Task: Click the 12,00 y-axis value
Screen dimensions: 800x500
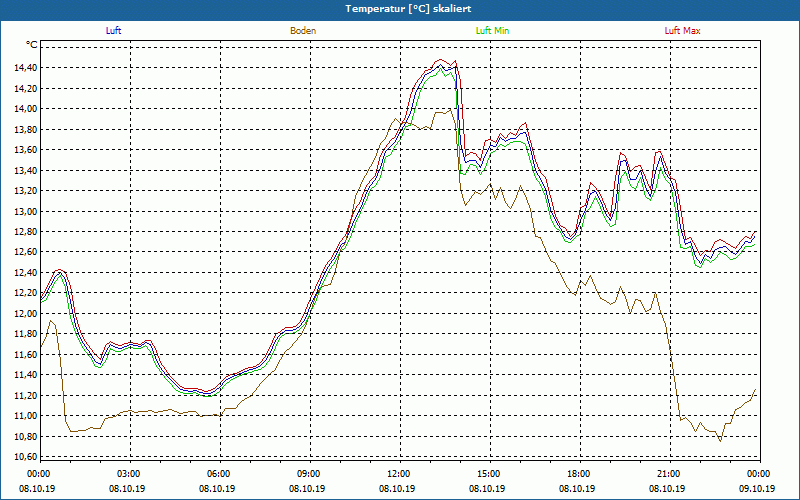Action: pyautogui.click(x=26, y=313)
